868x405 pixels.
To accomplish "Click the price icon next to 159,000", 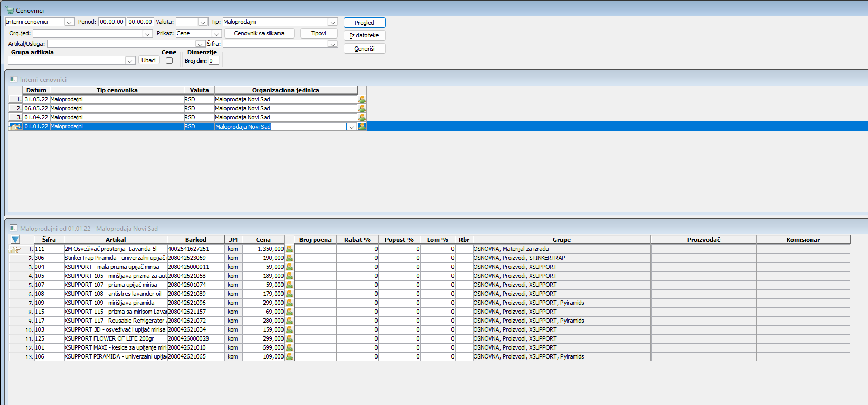I will pos(289,329).
